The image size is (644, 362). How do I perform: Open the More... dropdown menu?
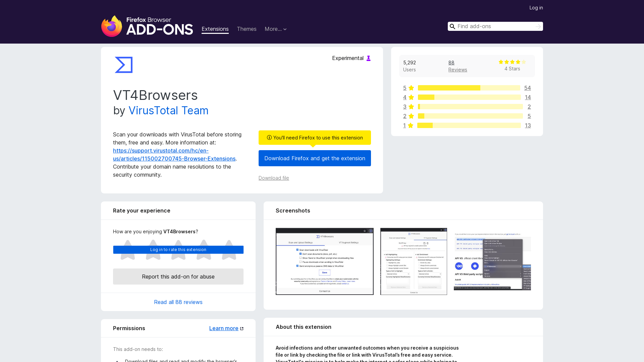(276, 29)
